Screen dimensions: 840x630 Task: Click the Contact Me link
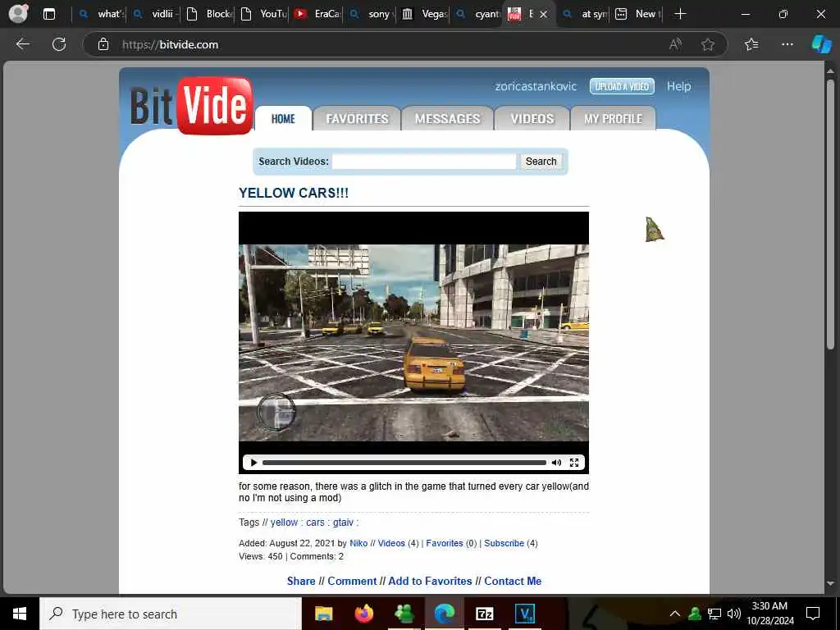point(513,582)
